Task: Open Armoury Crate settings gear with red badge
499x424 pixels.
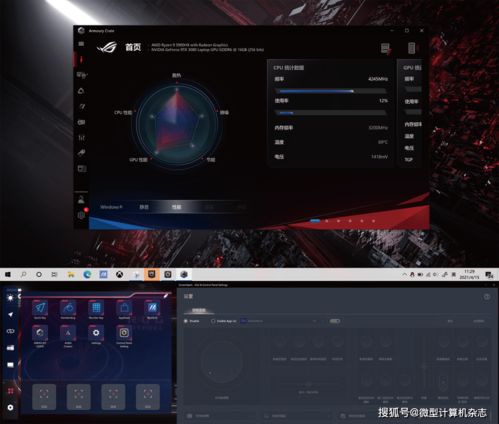Action: click(82, 214)
